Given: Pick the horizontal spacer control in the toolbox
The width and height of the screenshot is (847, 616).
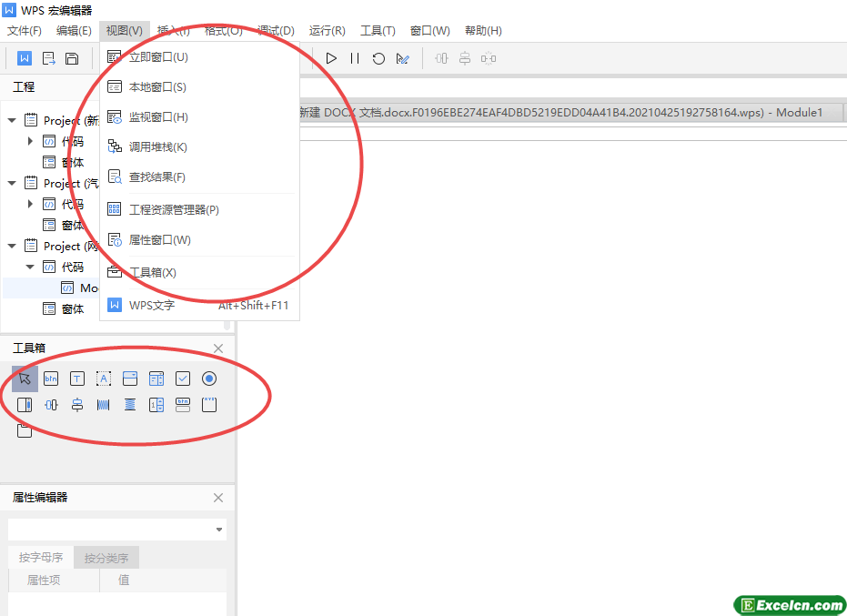Looking at the screenshot, I should pos(104,405).
